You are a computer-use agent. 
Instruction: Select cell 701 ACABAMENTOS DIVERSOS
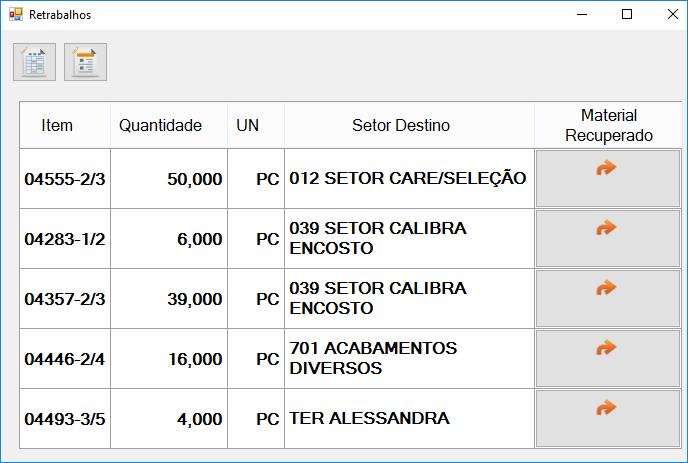pos(409,359)
